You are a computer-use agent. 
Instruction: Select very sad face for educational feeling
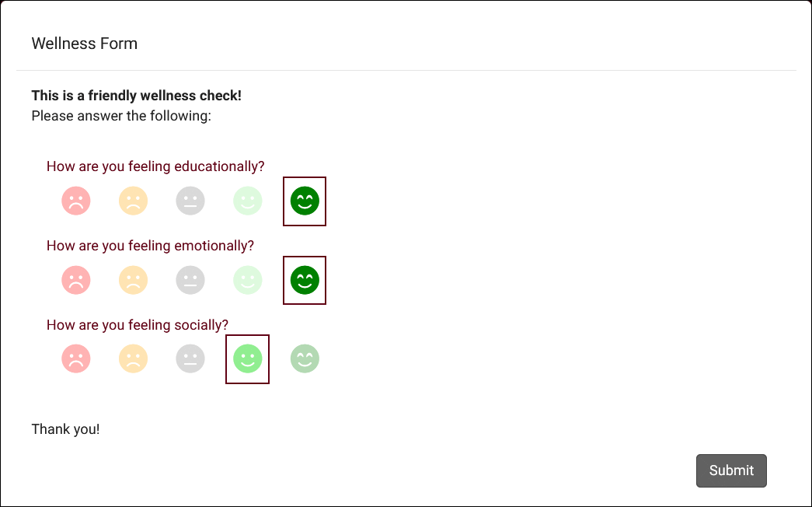coord(76,201)
